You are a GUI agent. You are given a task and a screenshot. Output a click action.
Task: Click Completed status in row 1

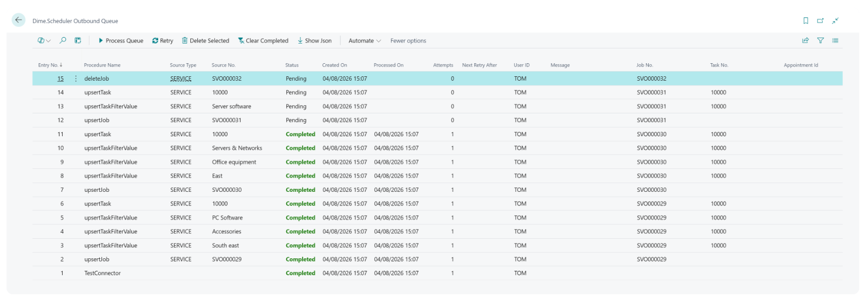point(300,273)
